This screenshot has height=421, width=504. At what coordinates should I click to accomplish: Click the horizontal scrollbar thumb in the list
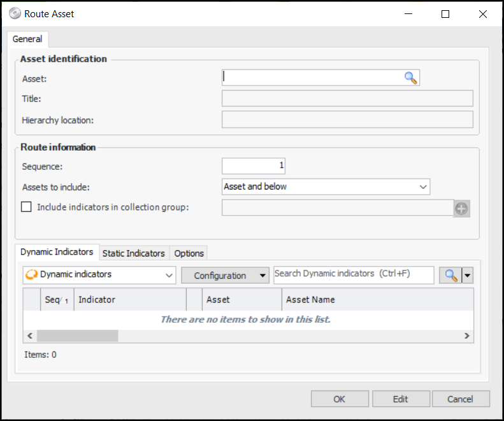point(78,336)
